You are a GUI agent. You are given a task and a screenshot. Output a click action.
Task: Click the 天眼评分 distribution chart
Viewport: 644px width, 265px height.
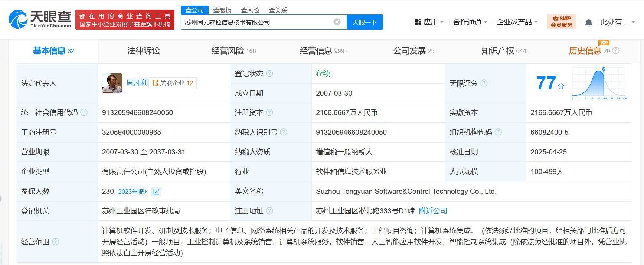pyautogui.click(x=599, y=84)
